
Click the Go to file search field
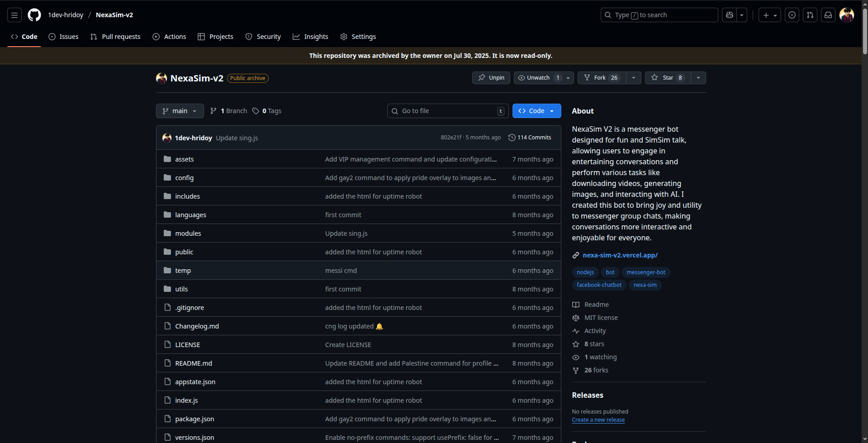[447, 111]
